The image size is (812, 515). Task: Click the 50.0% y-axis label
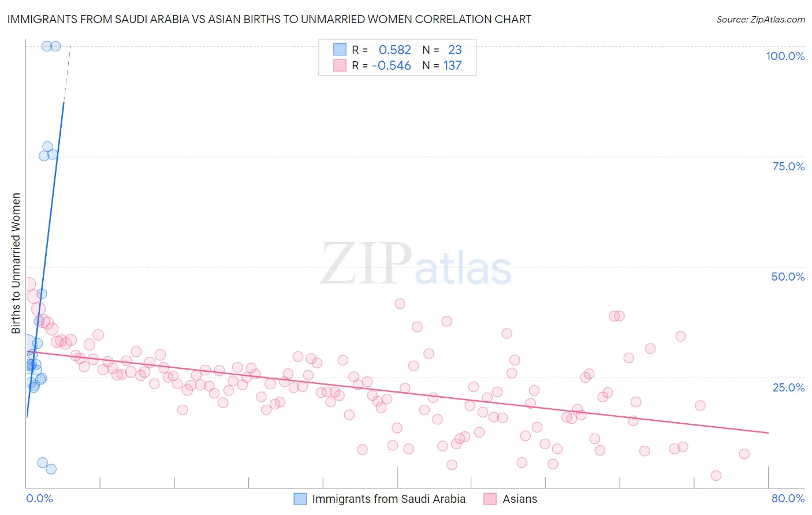788,277
